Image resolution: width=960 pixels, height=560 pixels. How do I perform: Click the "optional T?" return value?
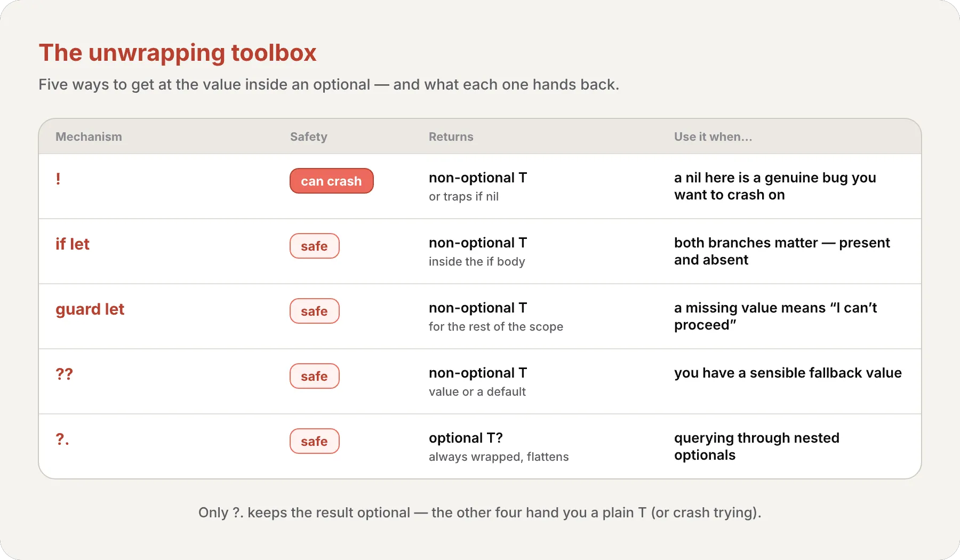pos(466,438)
